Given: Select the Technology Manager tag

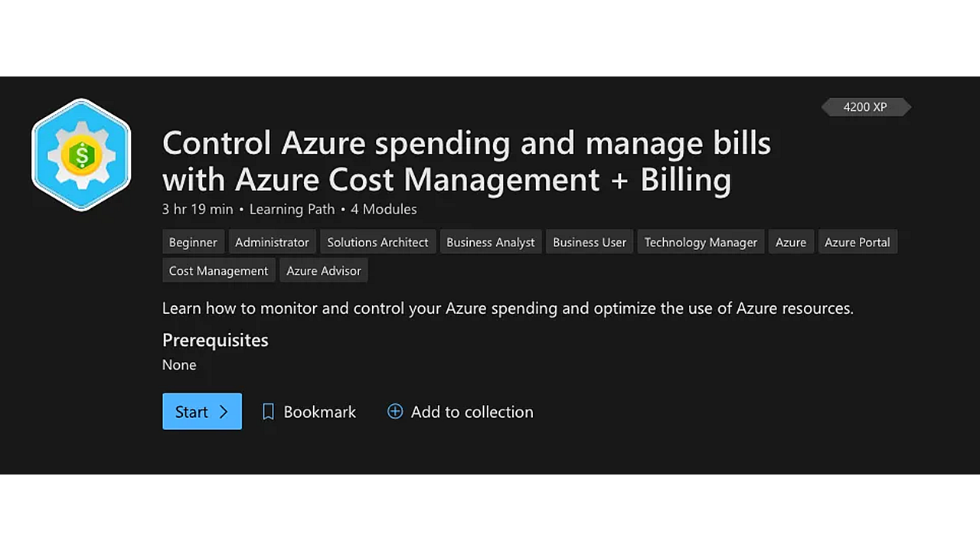Looking at the screenshot, I should coord(701,242).
